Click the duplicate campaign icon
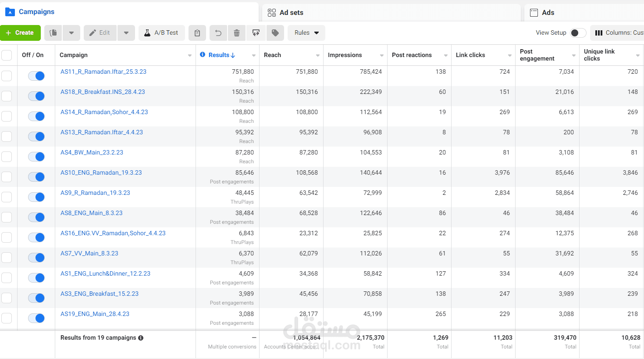644x359 pixels. (53, 33)
